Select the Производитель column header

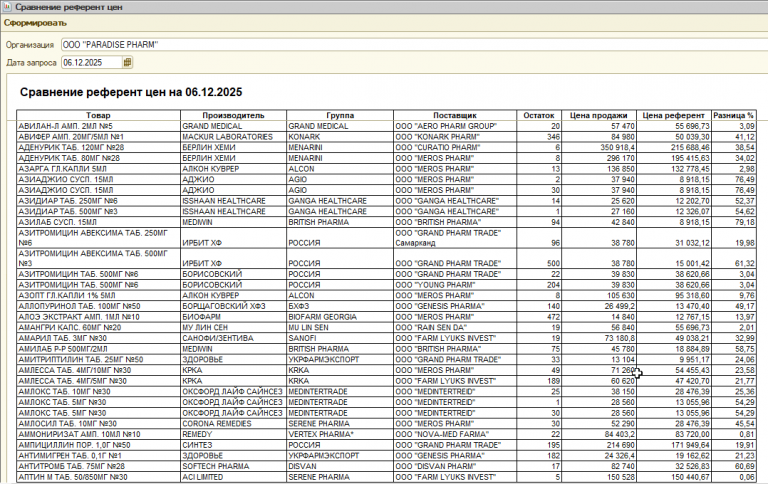point(233,116)
